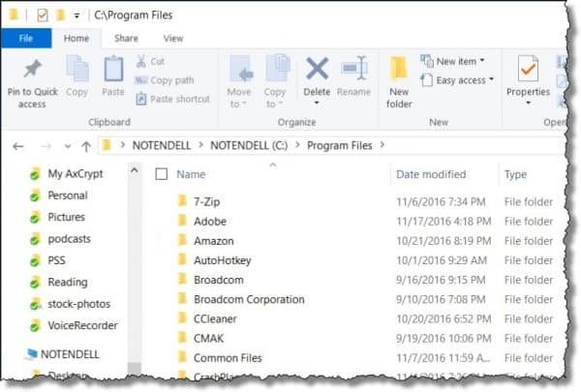Screen dimensions: 581x392
Task: Click the New folder icon
Action: (399, 69)
